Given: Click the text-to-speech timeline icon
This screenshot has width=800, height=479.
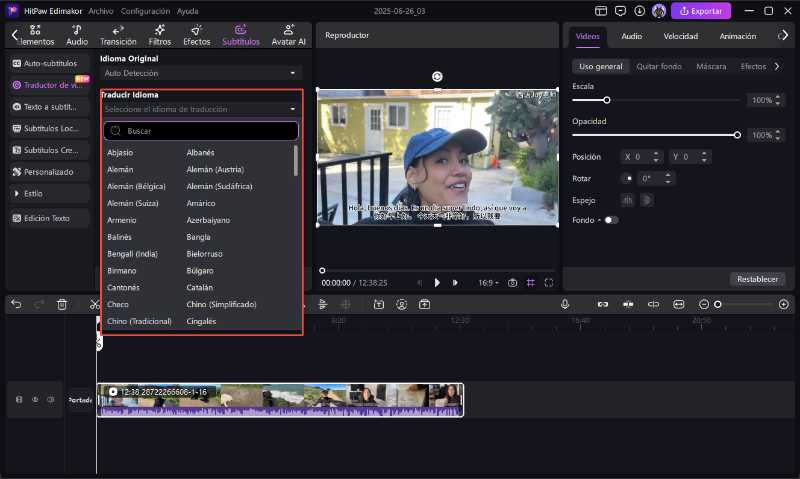Looking at the screenshot, I should coord(379,305).
